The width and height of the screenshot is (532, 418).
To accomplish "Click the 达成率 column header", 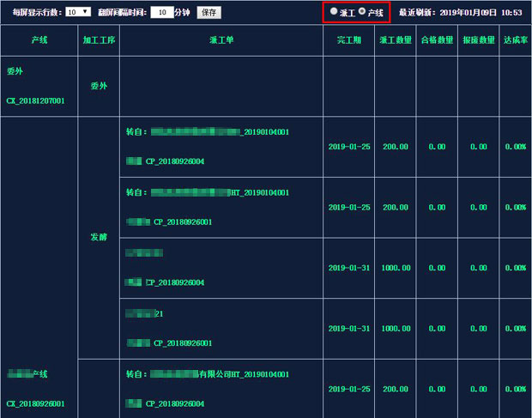I will 516,40.
